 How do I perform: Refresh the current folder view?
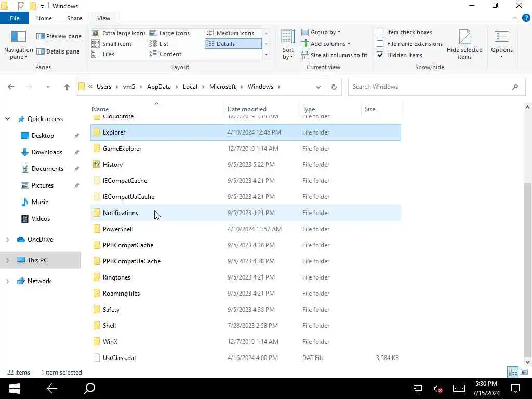click(334, 87)
